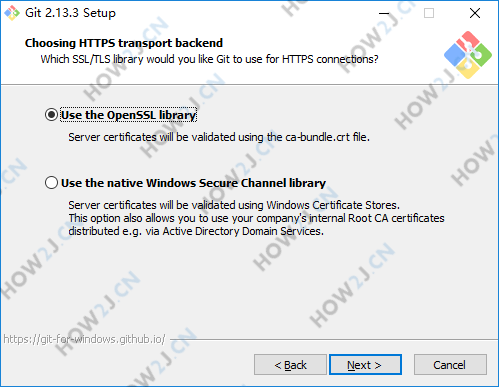This screenshot has width=499, height=387.
Task: Click "Use the native Windows Secure Channel library" label
Action: [193, 183]
